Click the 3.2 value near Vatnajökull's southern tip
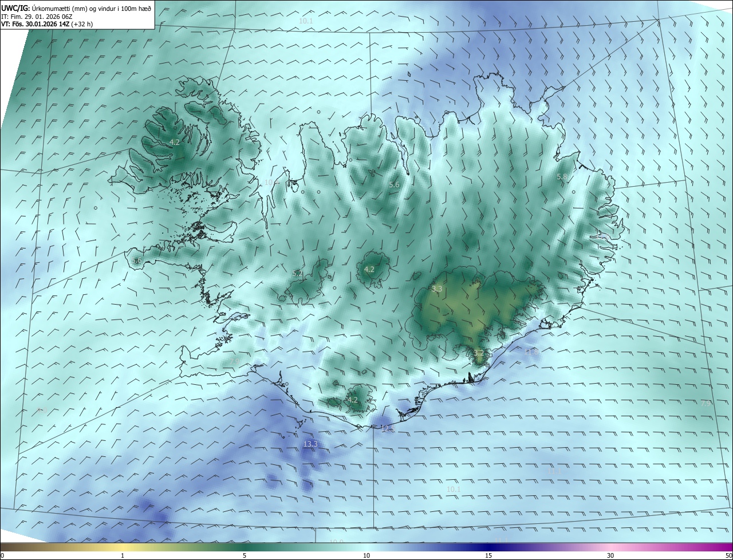The image size is (733, 560). click(479, 353)
